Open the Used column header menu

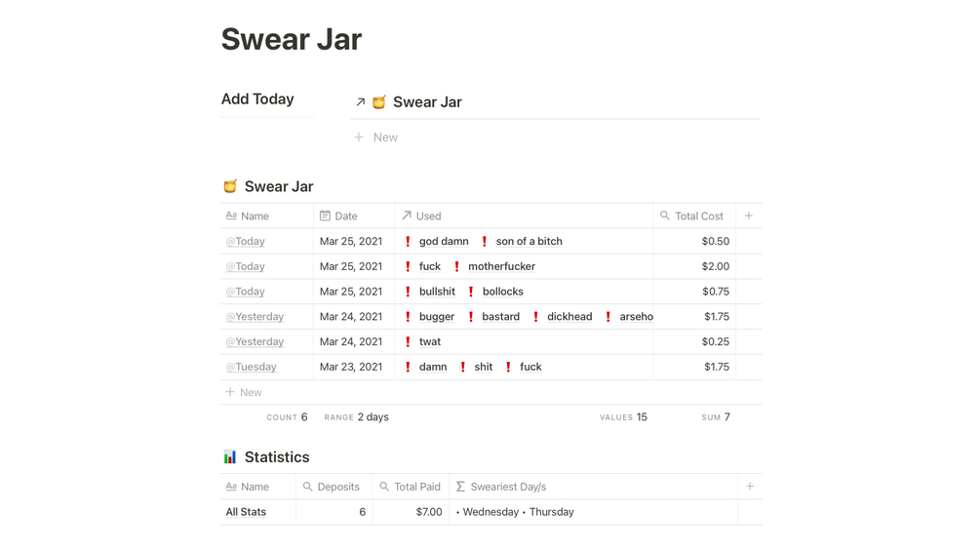(428, 216)
